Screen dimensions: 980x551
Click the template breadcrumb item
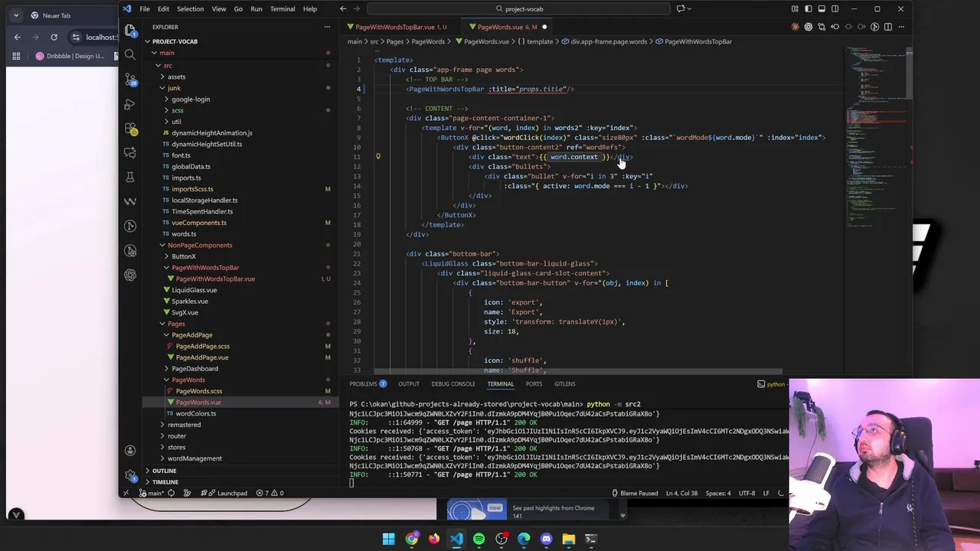tap(535, 41)
